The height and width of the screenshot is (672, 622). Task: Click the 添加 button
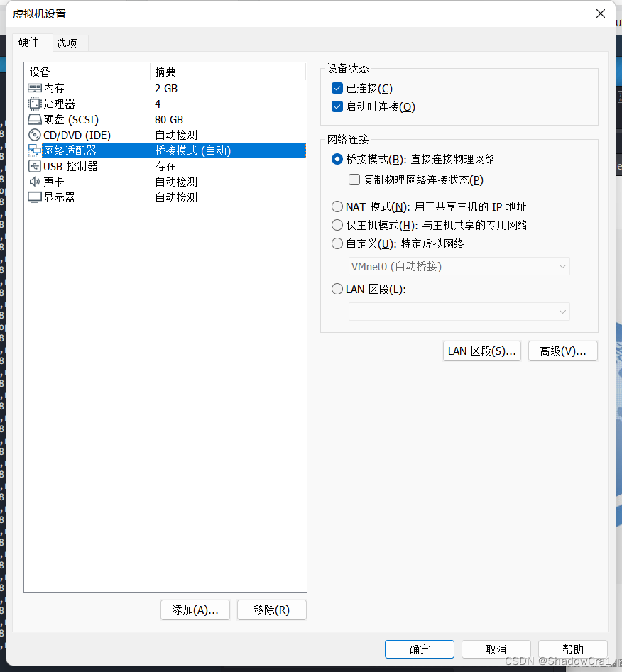tap(195, 610)
